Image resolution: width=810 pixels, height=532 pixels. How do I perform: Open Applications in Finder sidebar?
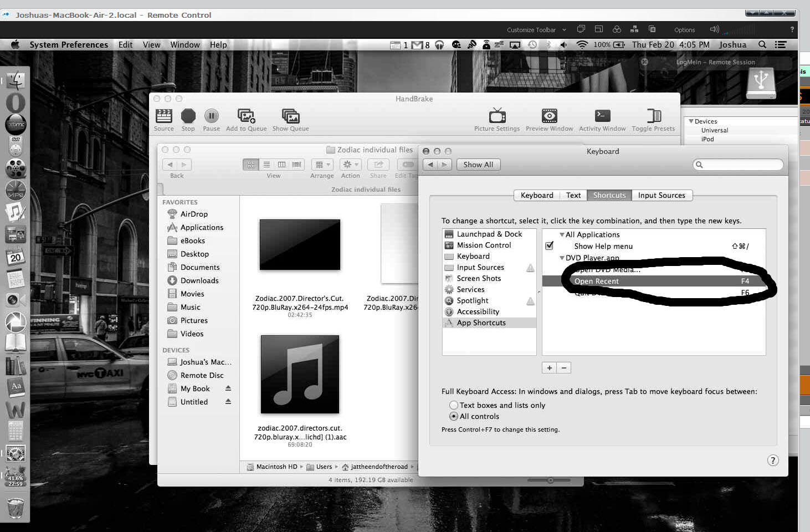(x=202, y=227)
